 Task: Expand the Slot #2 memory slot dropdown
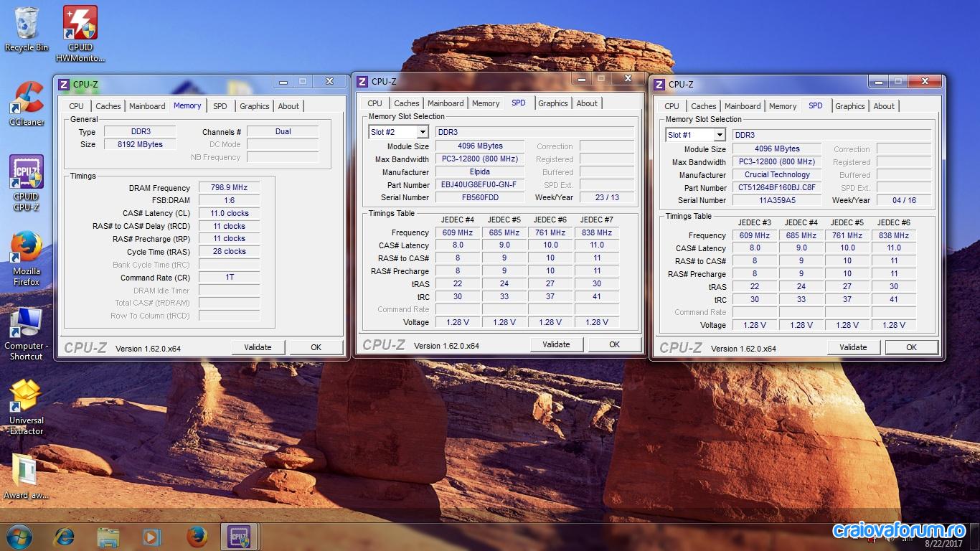pyautogui.click(x=423, y=132)
